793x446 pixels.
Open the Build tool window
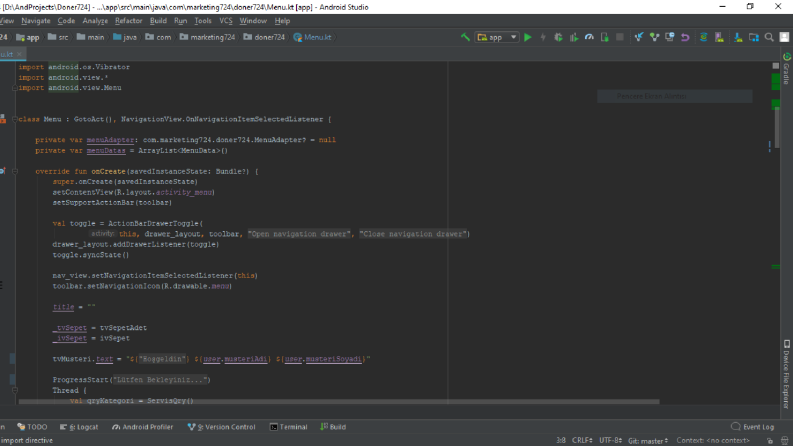pos(333,427)
